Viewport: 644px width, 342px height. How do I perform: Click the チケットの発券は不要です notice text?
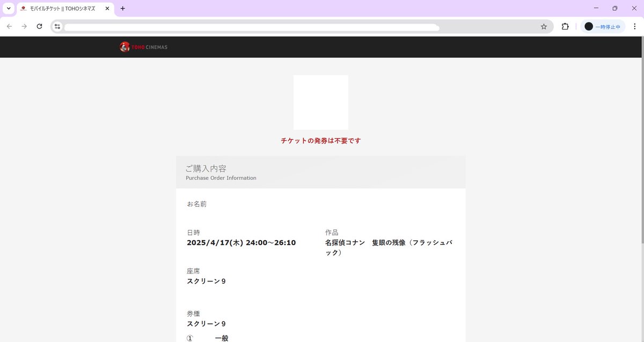(321, 140)
